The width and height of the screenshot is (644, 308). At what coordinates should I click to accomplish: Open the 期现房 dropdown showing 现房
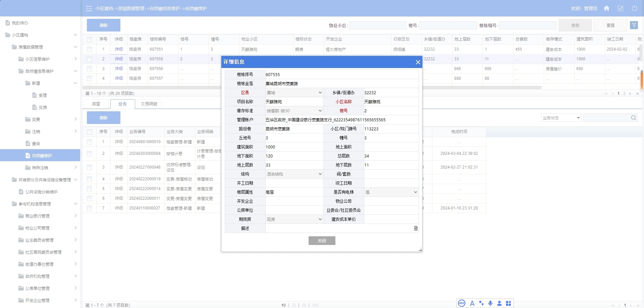(x=294, y=219)
